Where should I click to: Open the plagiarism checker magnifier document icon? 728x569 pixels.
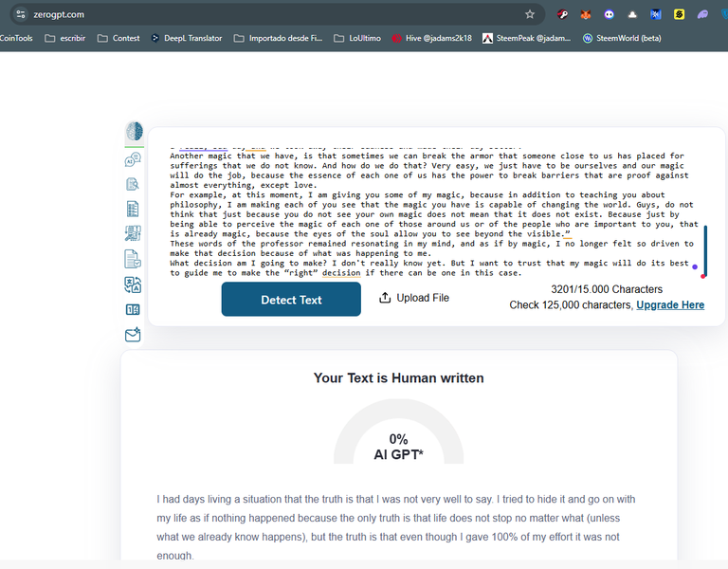[x=133, y=184]
